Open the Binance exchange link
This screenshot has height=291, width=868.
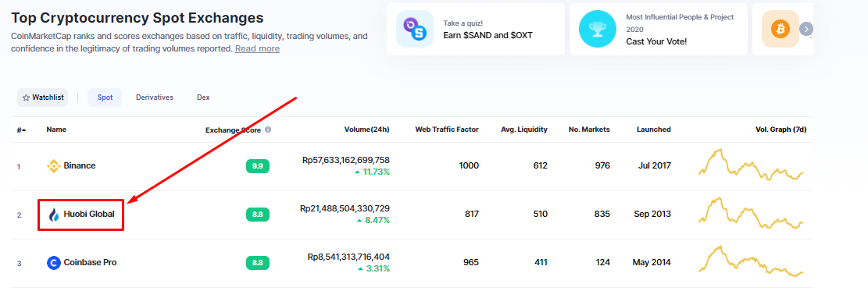point(80,166)
